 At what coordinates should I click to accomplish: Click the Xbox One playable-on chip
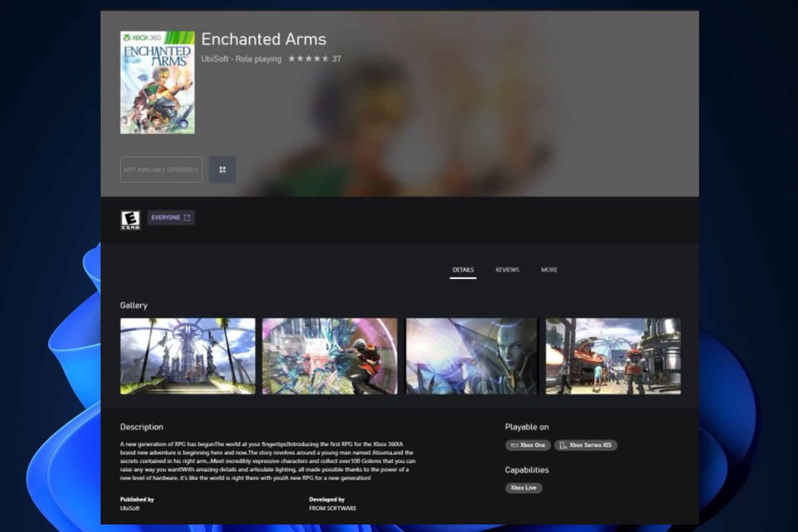[x=528, y=445]
